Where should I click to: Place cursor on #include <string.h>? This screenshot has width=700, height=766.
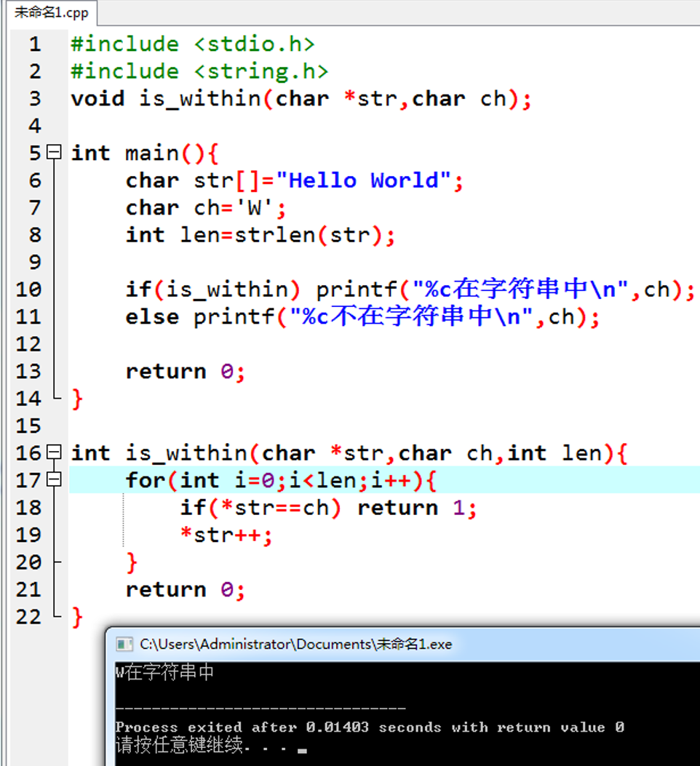coord(199,72)
